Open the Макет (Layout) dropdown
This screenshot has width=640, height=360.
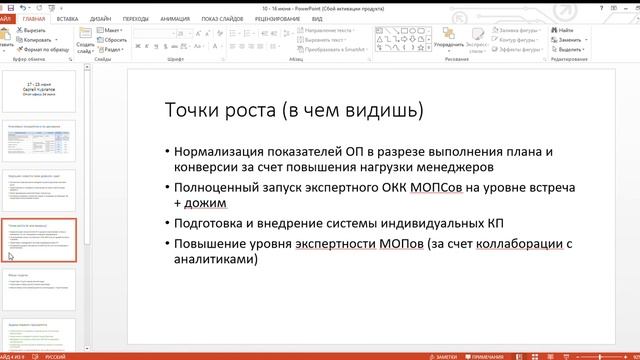(110, 30)
